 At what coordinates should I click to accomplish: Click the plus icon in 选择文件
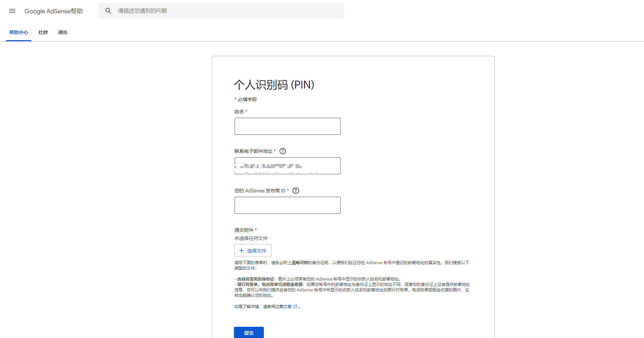pos(241,251)
